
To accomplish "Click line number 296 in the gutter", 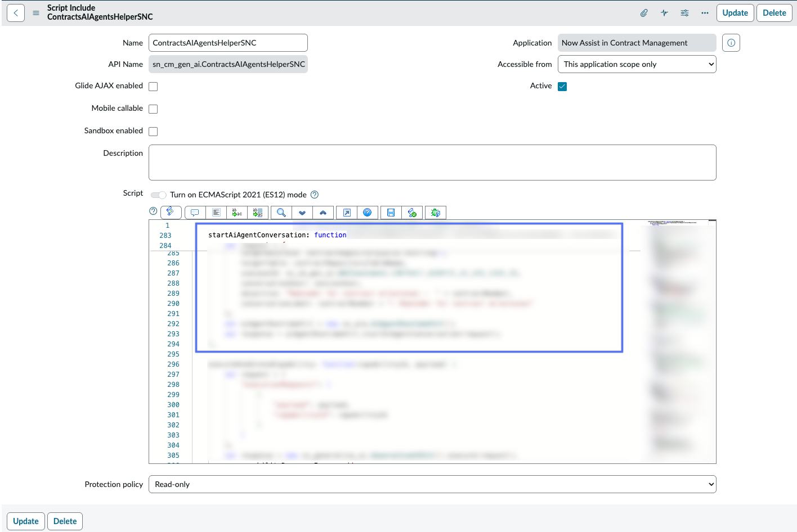I will [173, 364].
